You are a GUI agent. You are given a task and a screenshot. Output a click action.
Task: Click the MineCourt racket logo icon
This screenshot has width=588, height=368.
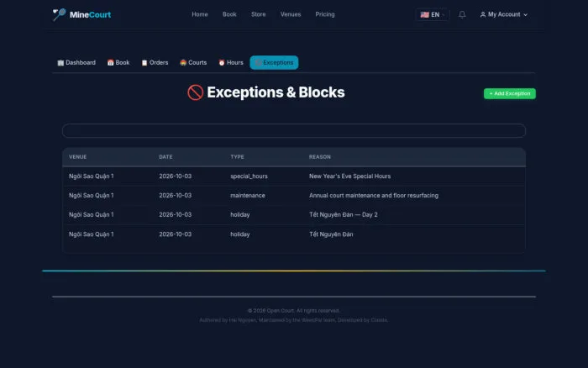point(59,14)
